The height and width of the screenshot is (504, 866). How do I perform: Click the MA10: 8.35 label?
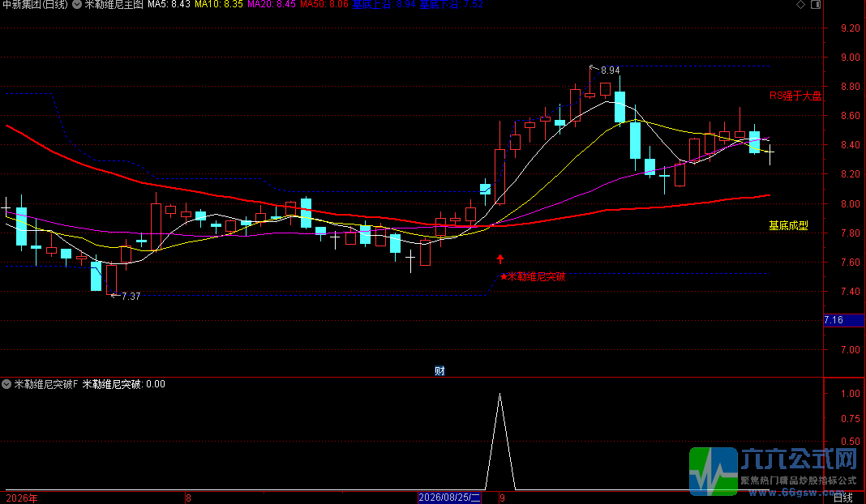pyautogui.click(x=219, y=4)
